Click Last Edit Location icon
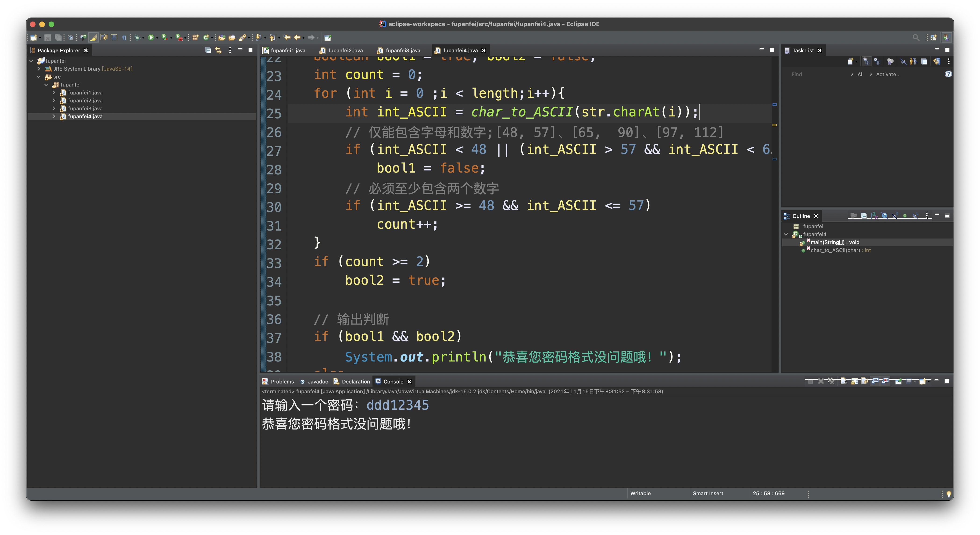980x535 pixels. click(x=287, y=37)
